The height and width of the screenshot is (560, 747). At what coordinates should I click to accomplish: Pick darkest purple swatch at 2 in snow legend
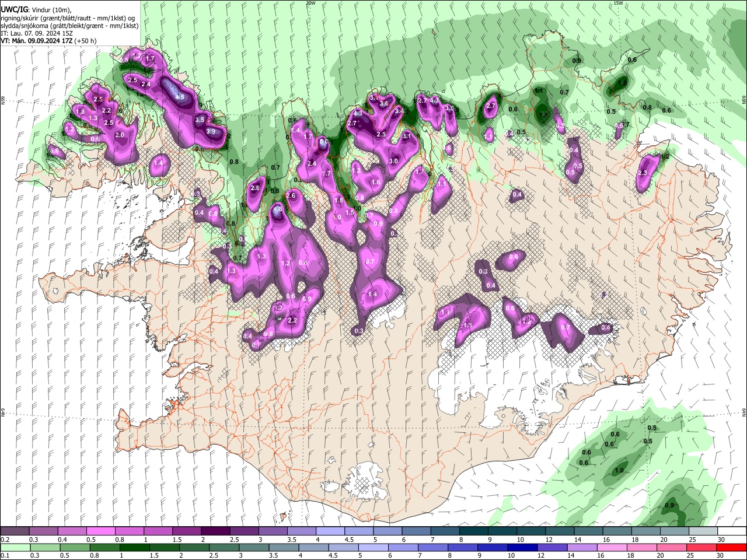[215, 531]
